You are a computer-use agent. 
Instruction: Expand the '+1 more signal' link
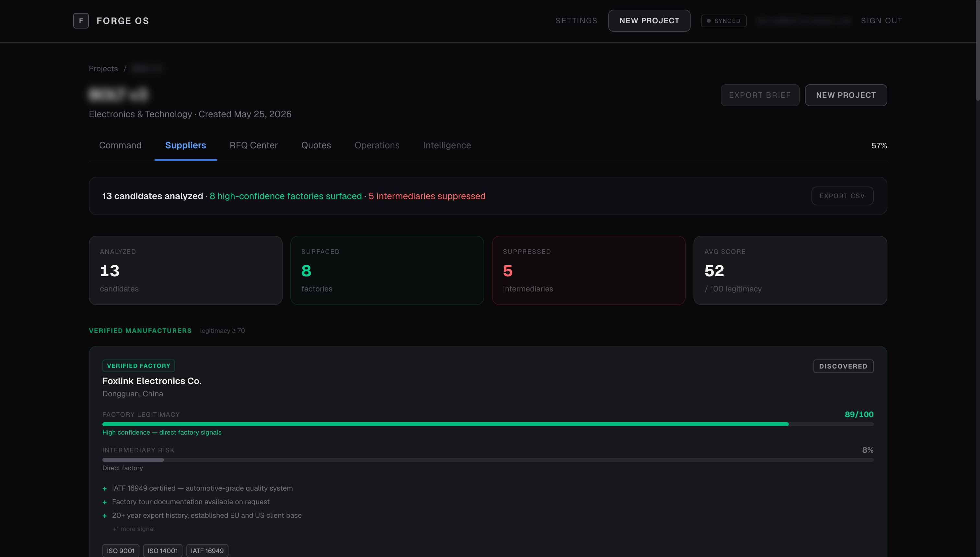pyautogui.click(x=134, y=529)
